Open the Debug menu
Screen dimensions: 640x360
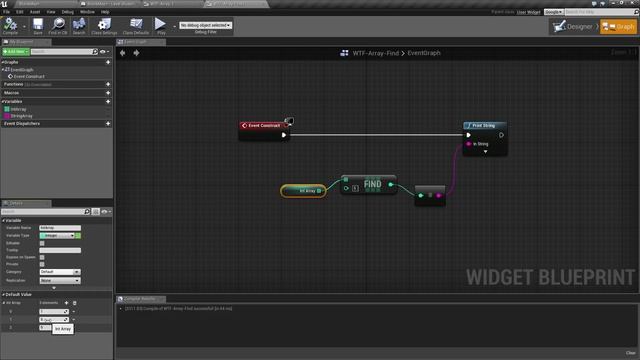coord(68,12)
